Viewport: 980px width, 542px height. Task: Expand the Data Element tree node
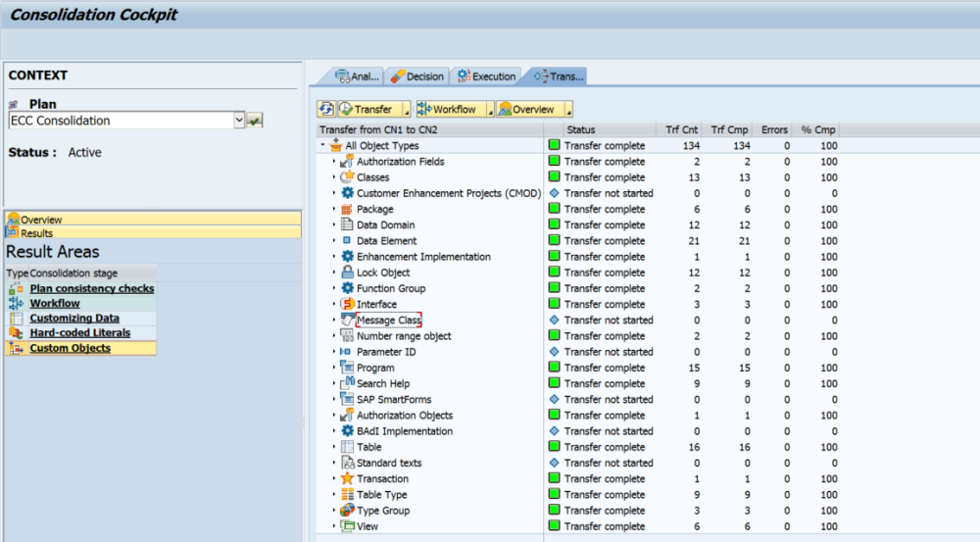point(333,241)
